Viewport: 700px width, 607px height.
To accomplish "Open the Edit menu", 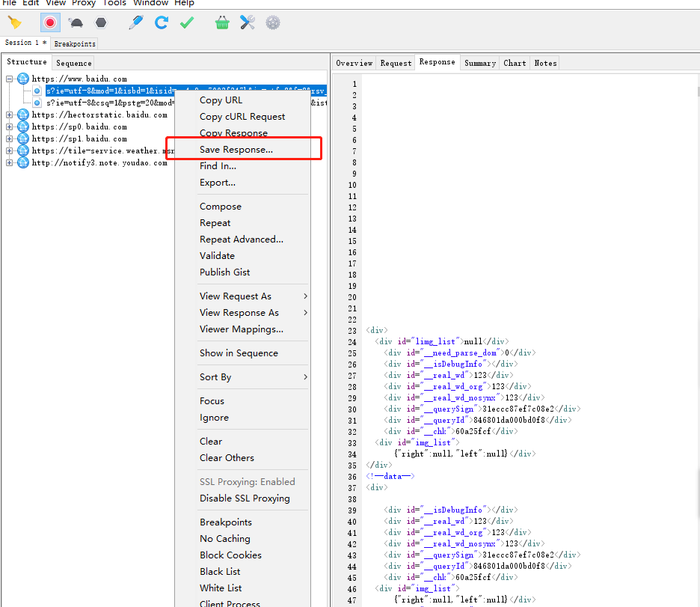I will (31, 3).
